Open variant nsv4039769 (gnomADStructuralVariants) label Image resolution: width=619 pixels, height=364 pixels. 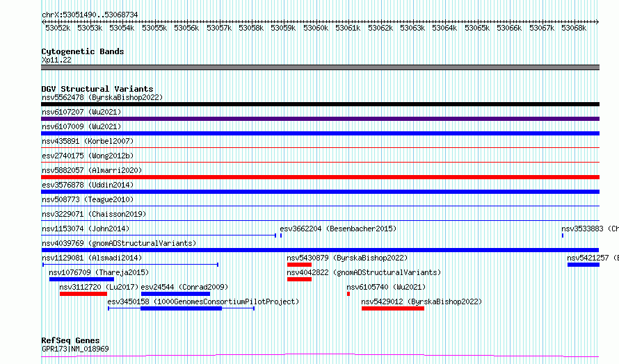(119, 243)
